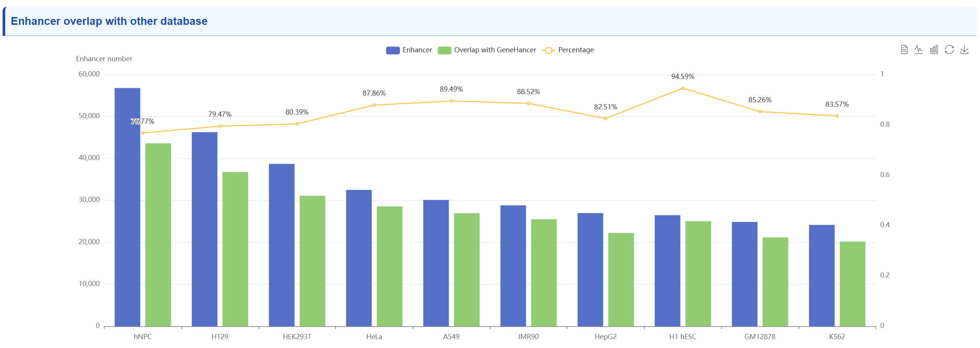Click the blue Enhancer bar for GM12878
Image resolution: width=980 pixels, height=348 pixels.
[x=745, y=274]
